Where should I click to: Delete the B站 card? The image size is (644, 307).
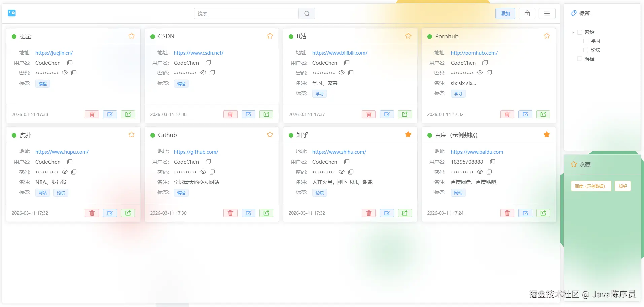(x=369, y=114)
